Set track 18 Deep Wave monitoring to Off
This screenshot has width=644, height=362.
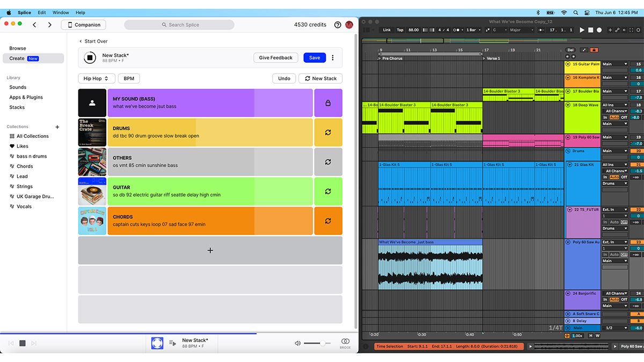(625, 117)
